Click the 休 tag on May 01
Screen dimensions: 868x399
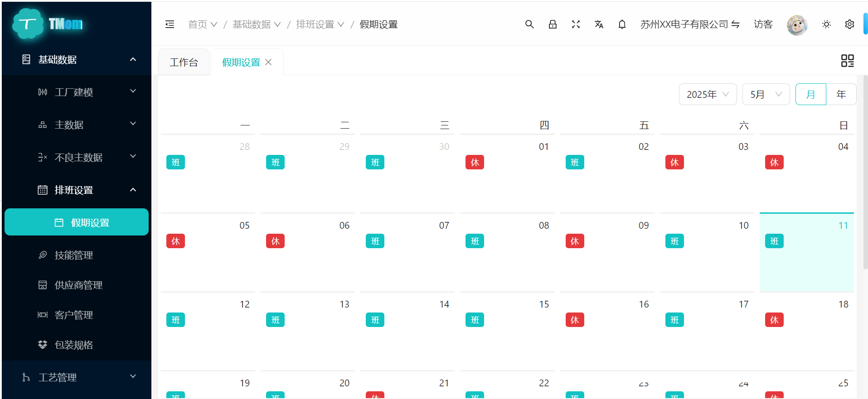(475, 163)
